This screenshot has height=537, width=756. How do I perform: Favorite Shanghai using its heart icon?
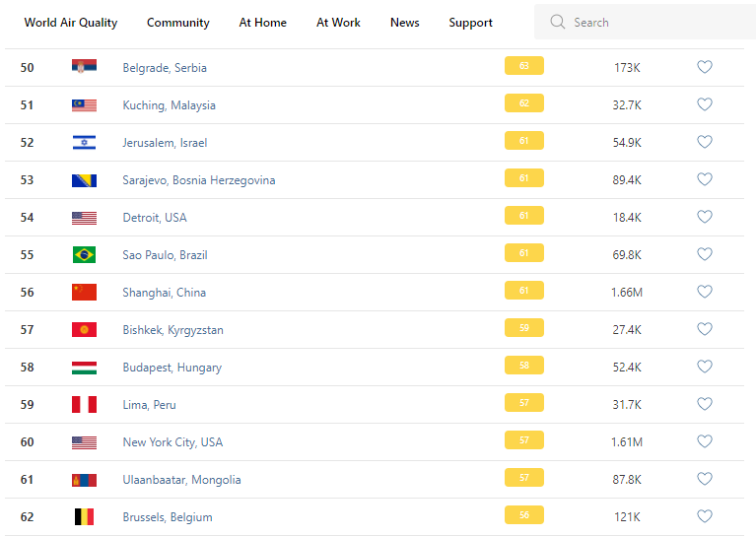tap(705, 292)
